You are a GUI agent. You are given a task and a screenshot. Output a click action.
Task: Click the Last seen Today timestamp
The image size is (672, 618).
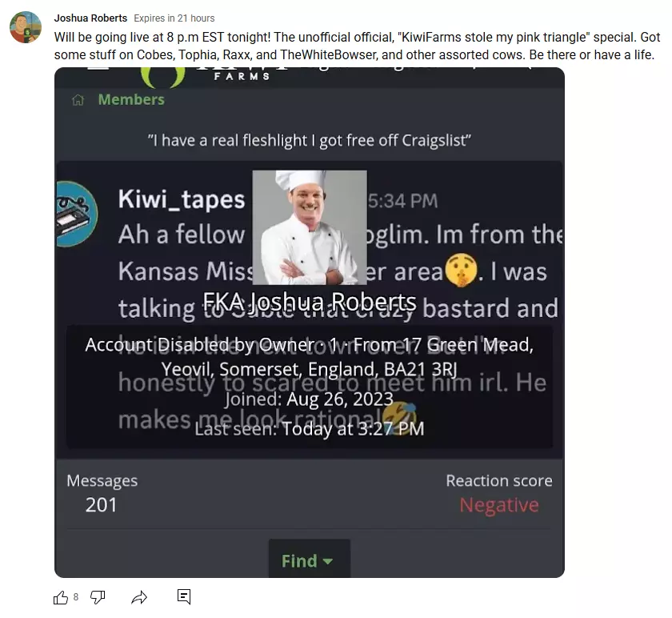pyautogui.click(x=310, y=429)
